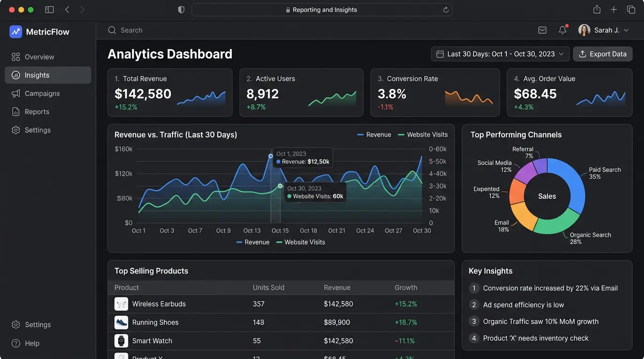Toggle Website Visits in the legend beside the chart title
The image size is (644, 359).
pyautogui.click(x=423, y=135)
